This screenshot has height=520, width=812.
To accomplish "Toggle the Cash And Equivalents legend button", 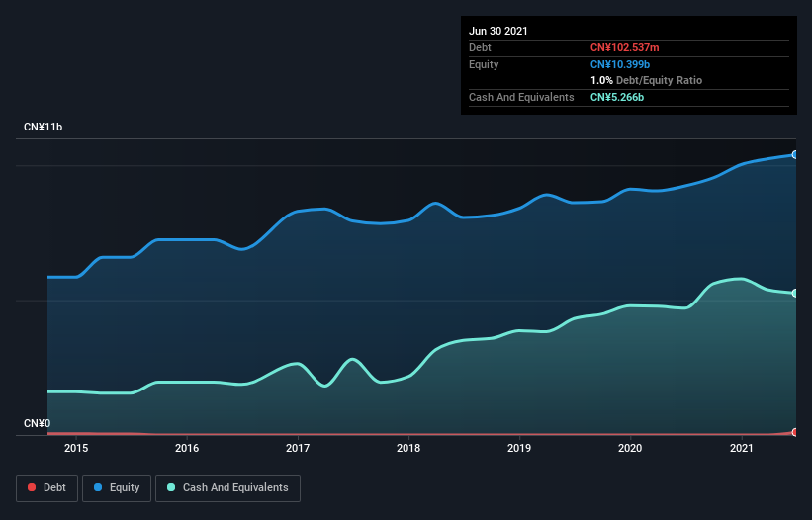I will click(227, 488).
